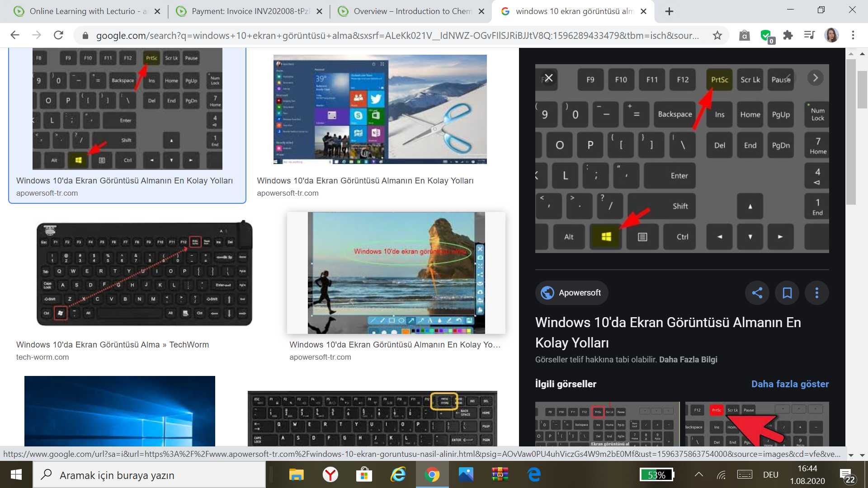This screenshot has width=868, height=488.
Task: Open the beach runner screenshot image
Action: click(396, 273)
